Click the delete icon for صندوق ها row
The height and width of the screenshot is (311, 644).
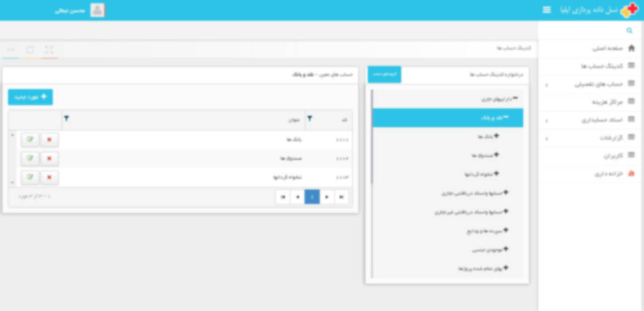click(49, 158)
